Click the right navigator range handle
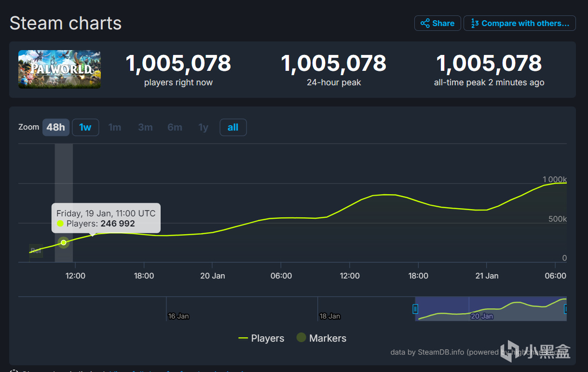 566,309
